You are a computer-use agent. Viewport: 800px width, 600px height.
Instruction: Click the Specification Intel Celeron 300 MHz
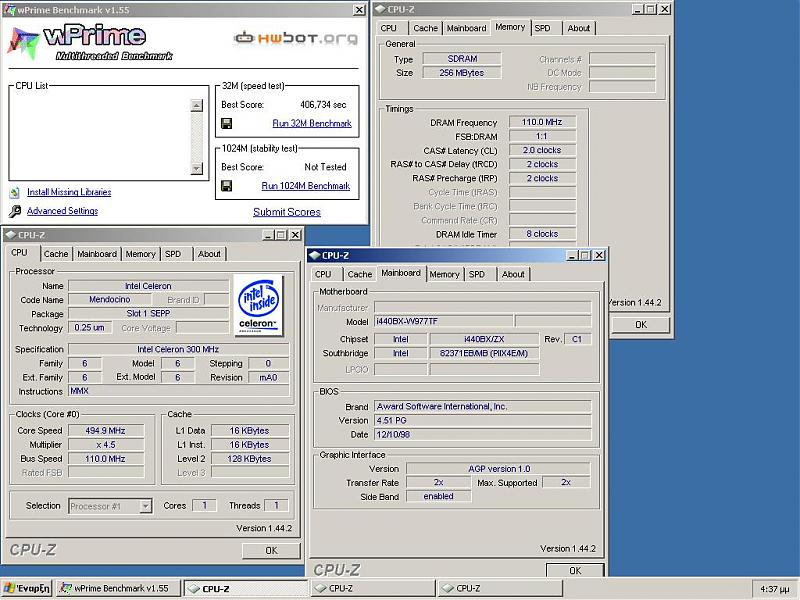tap(179, 349)
